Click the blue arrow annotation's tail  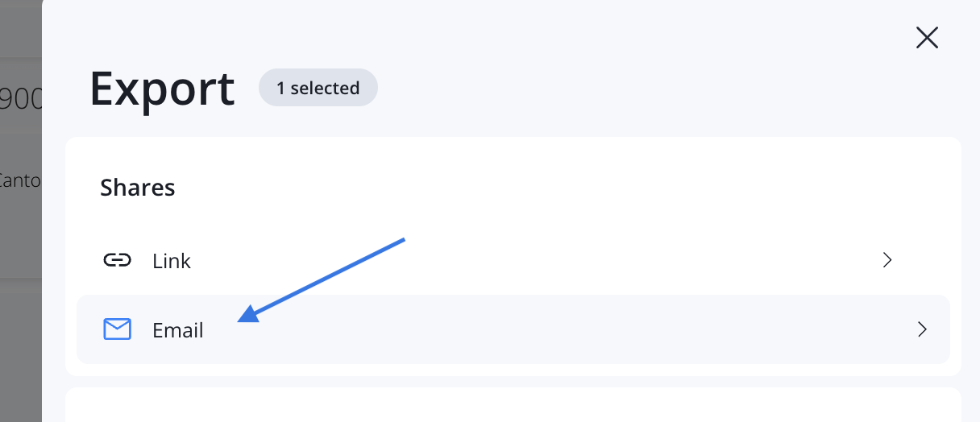(401, 240)
